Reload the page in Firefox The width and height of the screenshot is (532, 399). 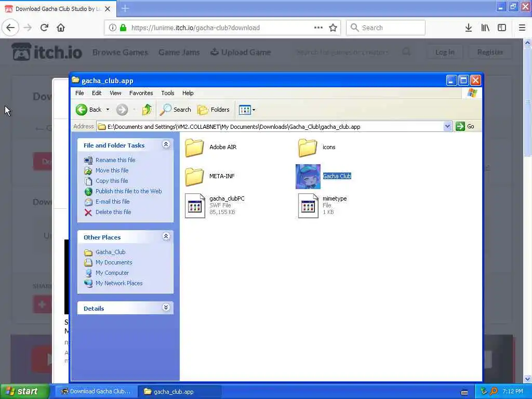44,28
